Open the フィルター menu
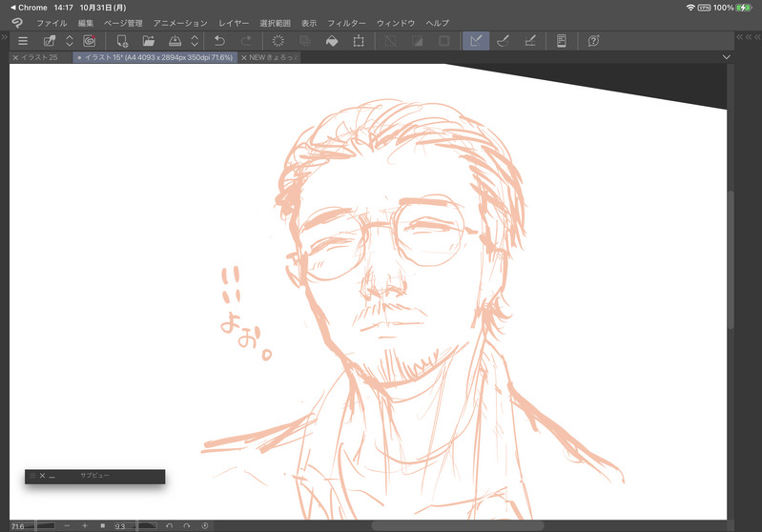This screenshot has height=532, width=762. tap(346, 22)
